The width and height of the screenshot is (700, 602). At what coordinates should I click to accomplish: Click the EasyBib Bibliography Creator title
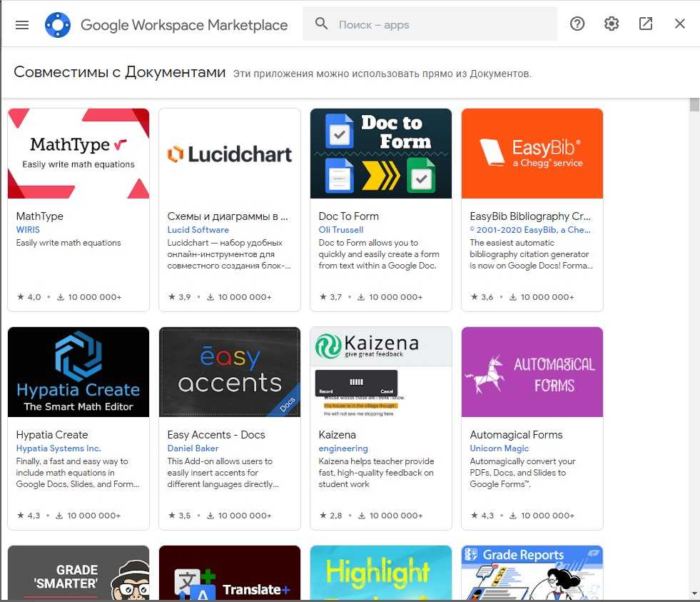[x=530, y=216]
